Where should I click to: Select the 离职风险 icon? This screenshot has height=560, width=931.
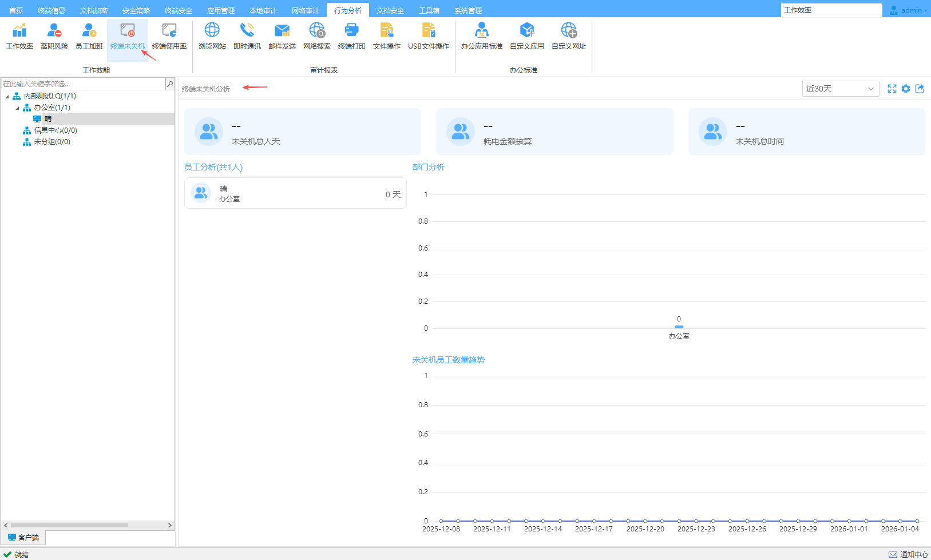[54, 36]
